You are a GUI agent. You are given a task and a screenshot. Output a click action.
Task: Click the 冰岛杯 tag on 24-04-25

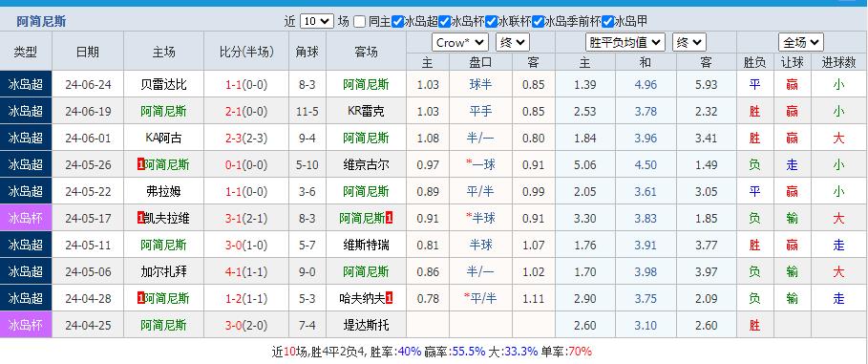(26, 325)
